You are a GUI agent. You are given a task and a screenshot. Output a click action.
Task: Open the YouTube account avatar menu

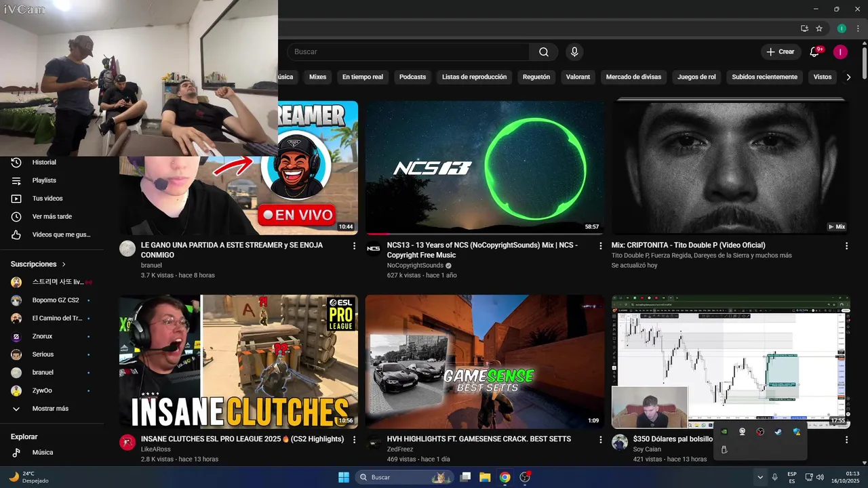pyautogui.click(x=840, y=52)
